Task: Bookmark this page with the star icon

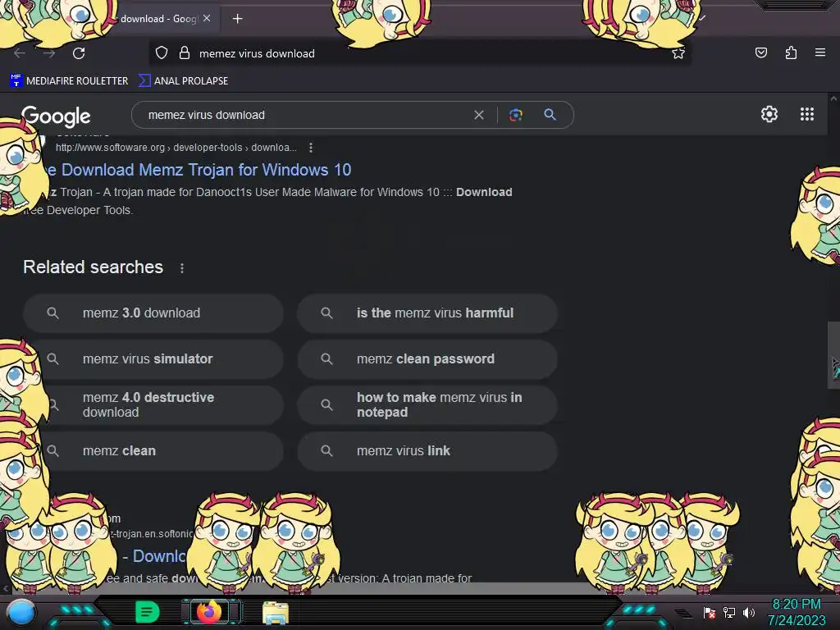Action: click(x=678, y=53)
